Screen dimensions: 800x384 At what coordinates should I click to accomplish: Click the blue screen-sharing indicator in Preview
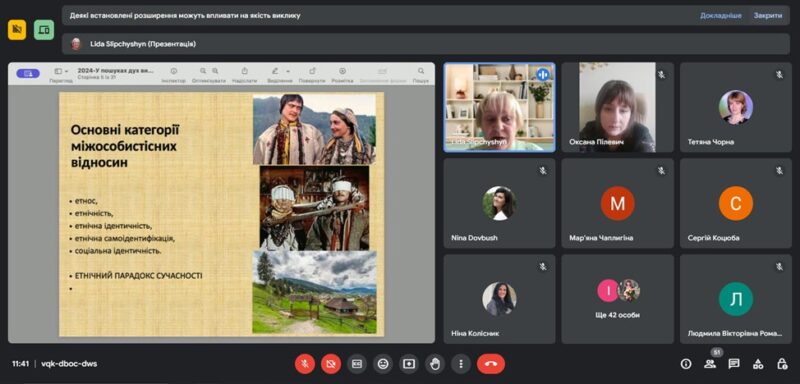28,73
